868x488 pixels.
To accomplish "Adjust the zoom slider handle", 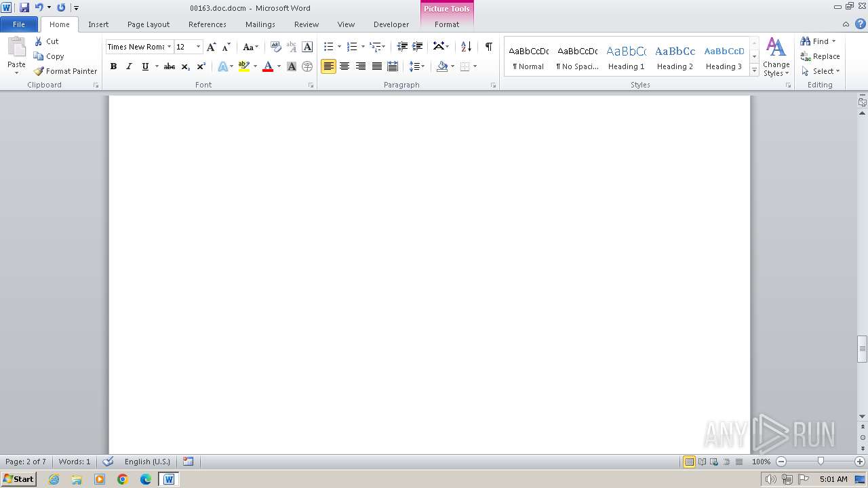I will click(x=821, y=462).
